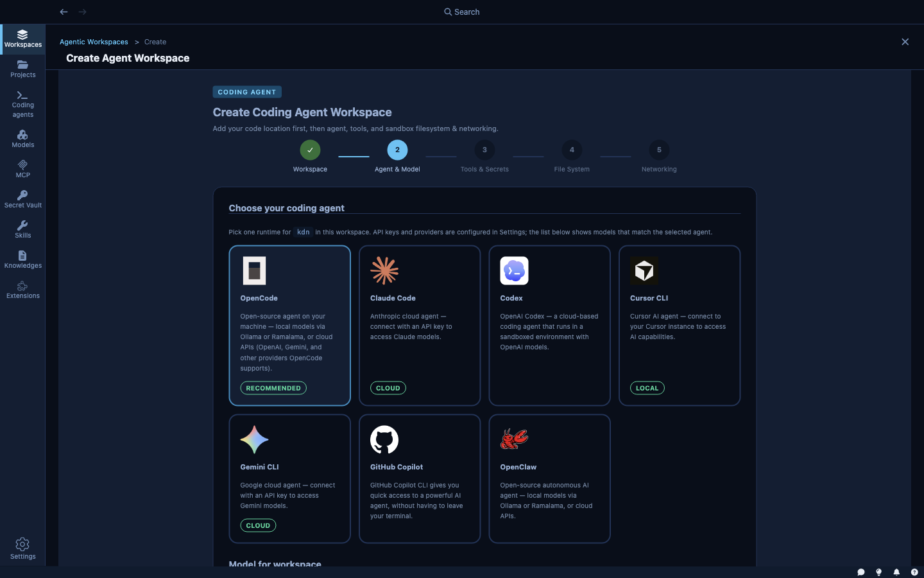Image resolution: width=924 pixels, height=578 pixels.
Task: Click the RECOMMENDED badge on OpenCode
Action: click(273, 388)
